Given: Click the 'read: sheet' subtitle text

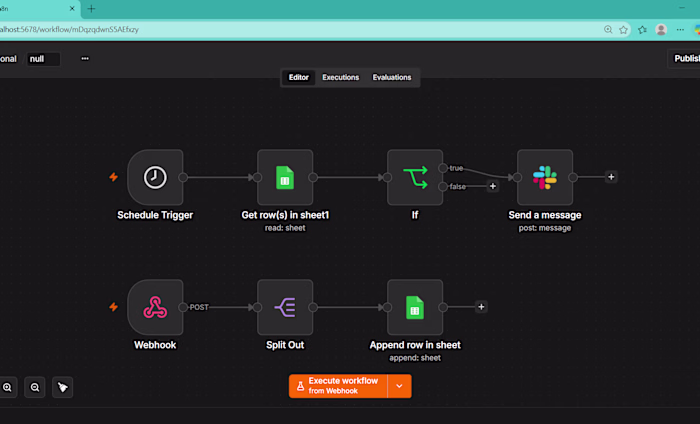Looking at the screenshot, I should coord(285,228).
